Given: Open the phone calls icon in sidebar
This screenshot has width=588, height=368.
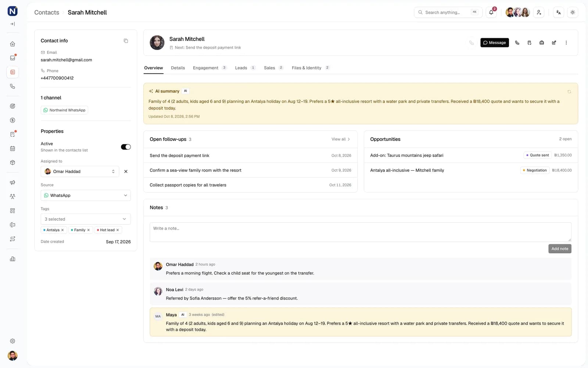Looking at the screenshot, I should [x=12, y=86].
